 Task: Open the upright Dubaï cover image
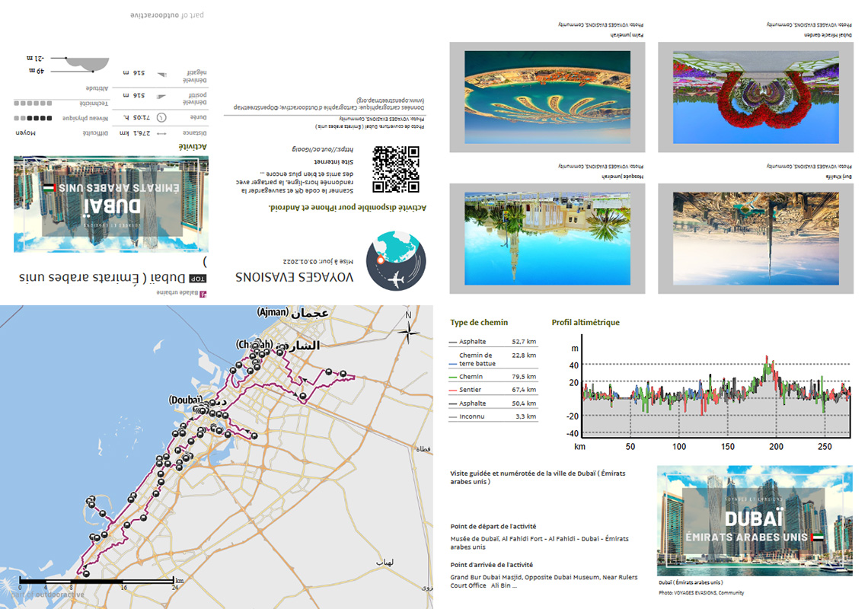coord(755,521)
